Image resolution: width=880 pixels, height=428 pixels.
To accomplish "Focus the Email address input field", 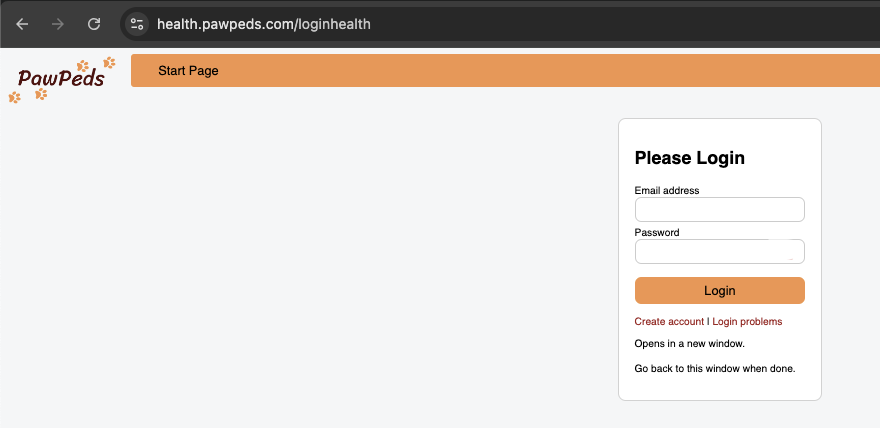I will click(719, 209).
